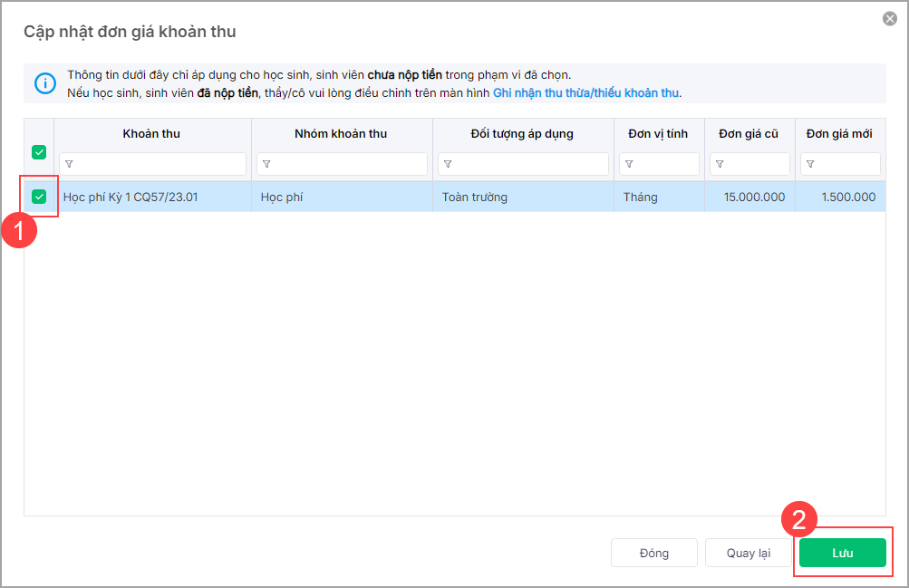Click the filter icon under Khoản thu

tap(70, 164)
